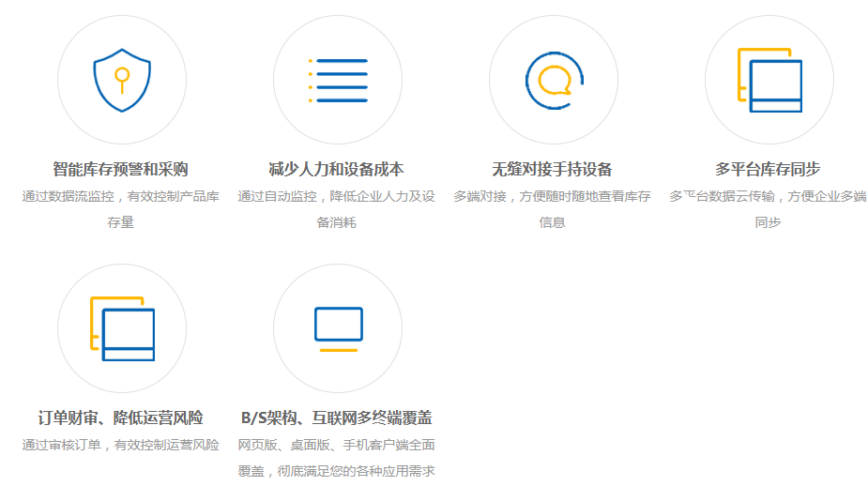The width and height of the screenshot is (868, 486).
Task: Click the 减少人力和设备成本 title
Action: (x=337, y=170)
